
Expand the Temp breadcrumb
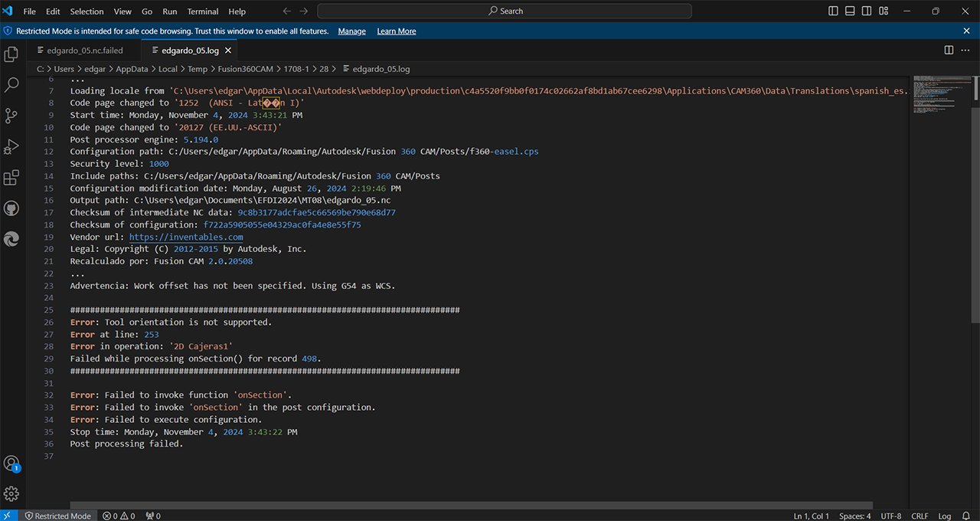point(198,69)
